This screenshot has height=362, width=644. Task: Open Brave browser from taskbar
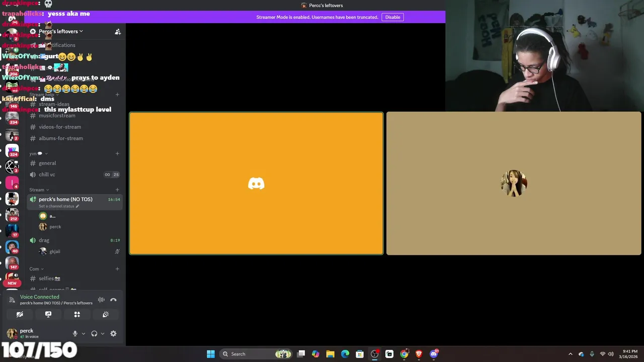tap(419, 354)
